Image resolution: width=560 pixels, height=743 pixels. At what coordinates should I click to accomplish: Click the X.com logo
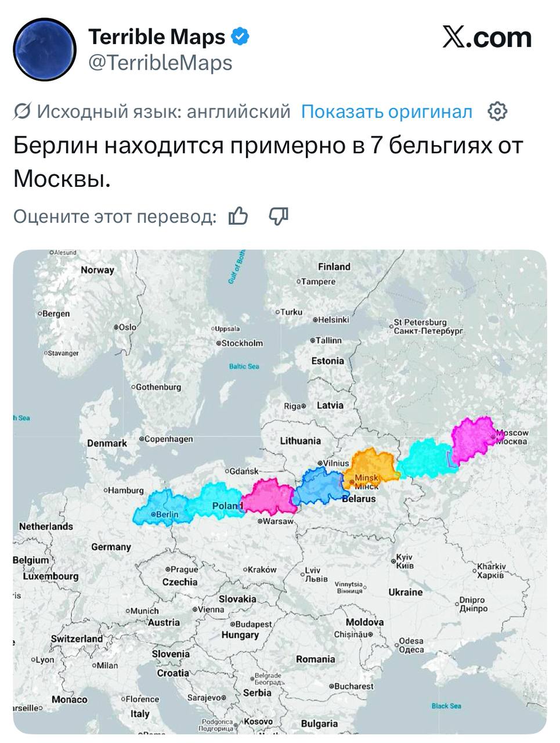coord(487,37)
